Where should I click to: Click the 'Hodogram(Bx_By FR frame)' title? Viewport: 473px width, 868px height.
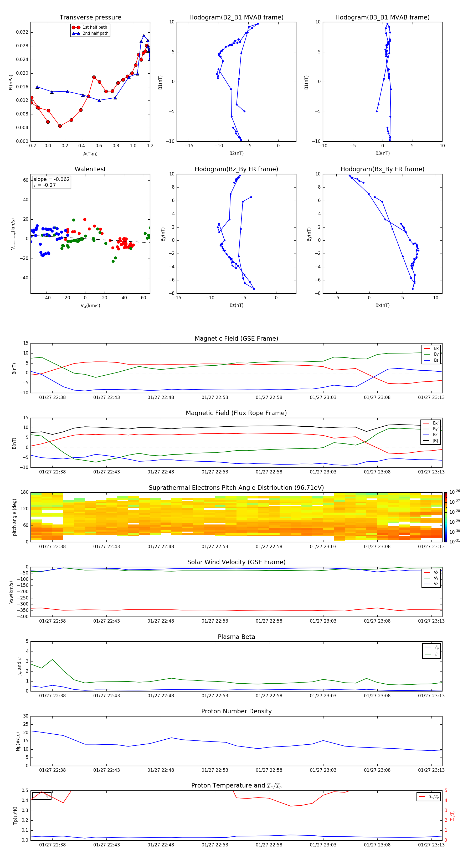(x=382, y=169)
